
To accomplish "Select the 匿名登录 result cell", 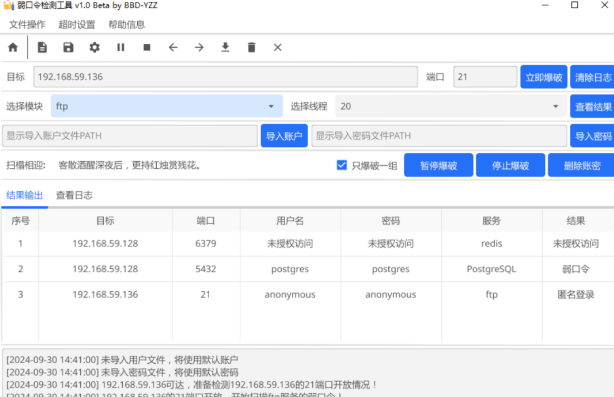I will pos(576,294).
